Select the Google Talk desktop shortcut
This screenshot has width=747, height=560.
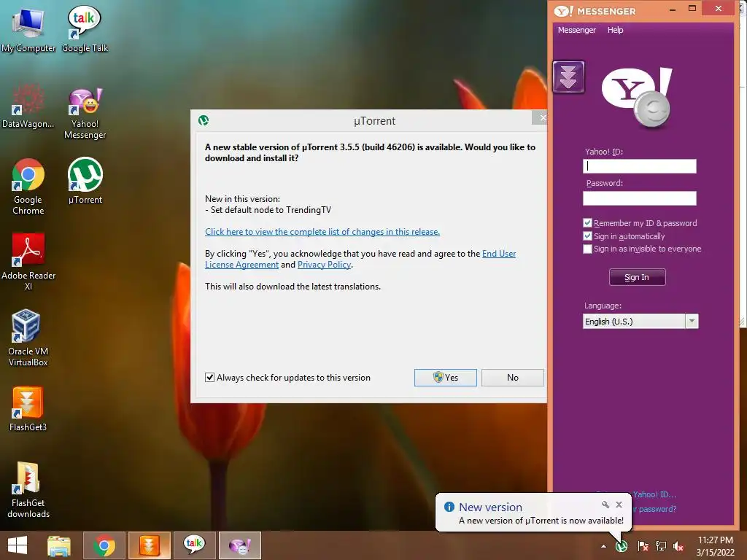pos(85,29)
